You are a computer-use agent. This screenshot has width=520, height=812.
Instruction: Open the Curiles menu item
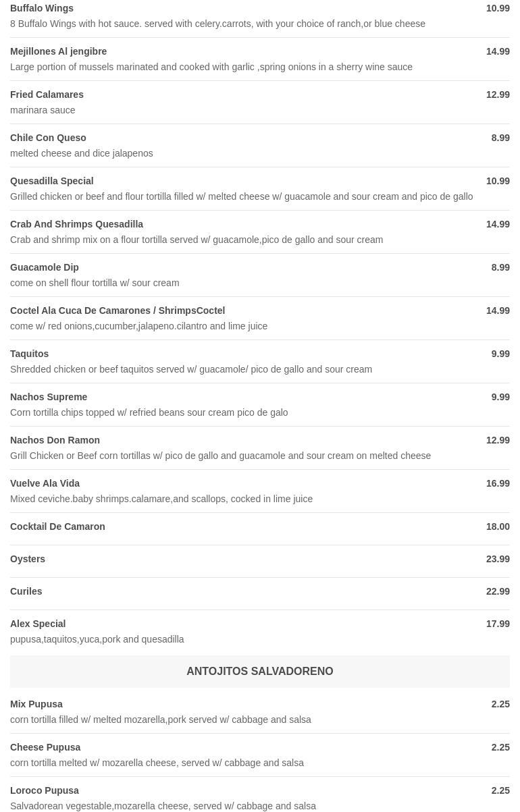(26, 591)
